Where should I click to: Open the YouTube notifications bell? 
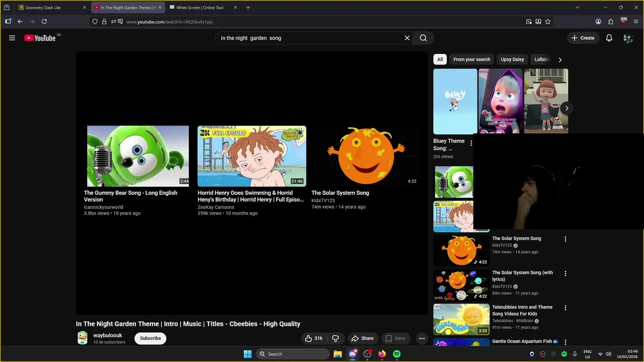click(609, 38)
